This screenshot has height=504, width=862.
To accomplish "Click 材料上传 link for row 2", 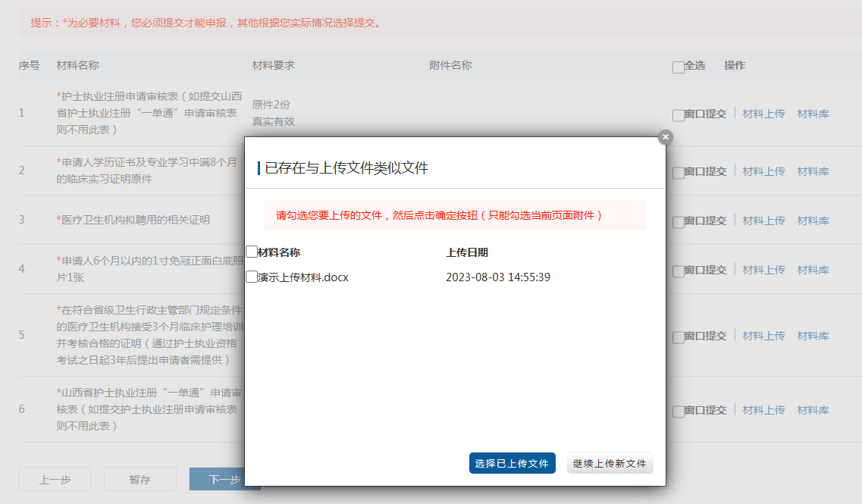I will (763, 172).
